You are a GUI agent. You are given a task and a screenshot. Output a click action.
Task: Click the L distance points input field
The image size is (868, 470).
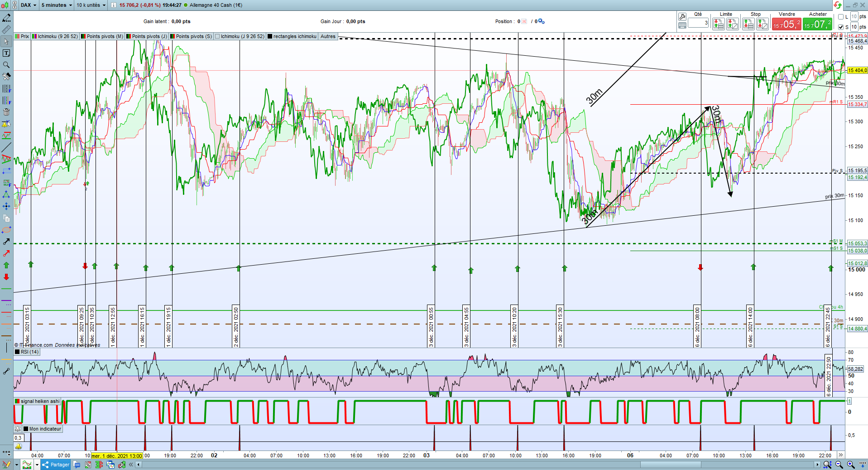(854, 17)
